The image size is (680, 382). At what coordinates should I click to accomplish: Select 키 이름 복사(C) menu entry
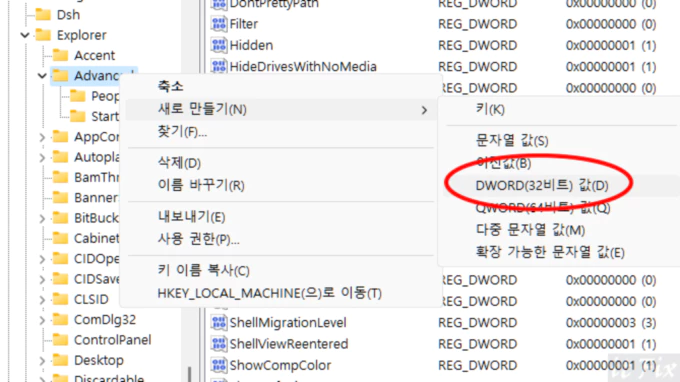(281, 271)
